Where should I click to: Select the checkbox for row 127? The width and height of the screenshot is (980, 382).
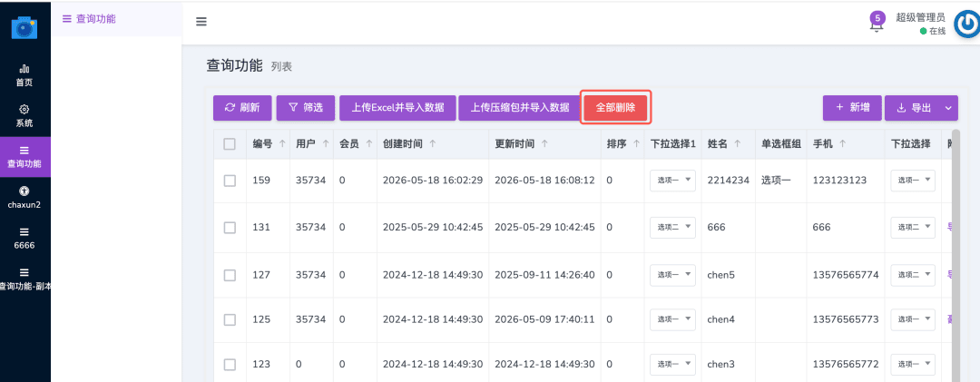pos(230,275)
